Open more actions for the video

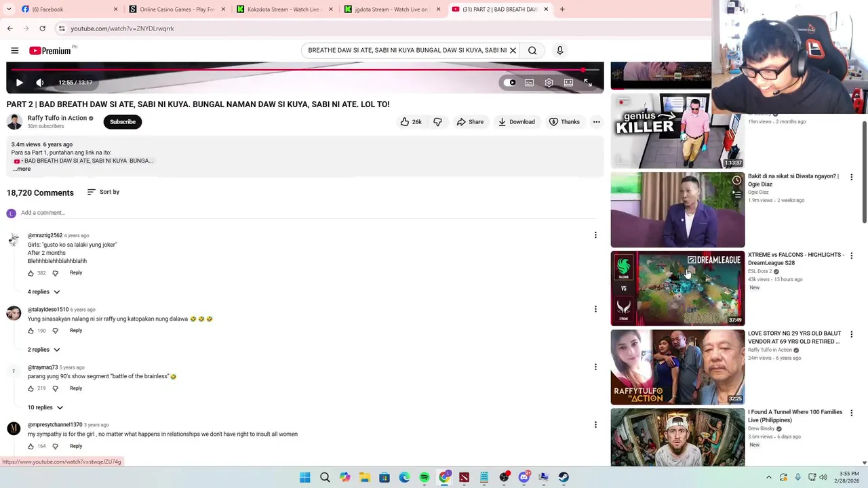[x=596, y=122]
